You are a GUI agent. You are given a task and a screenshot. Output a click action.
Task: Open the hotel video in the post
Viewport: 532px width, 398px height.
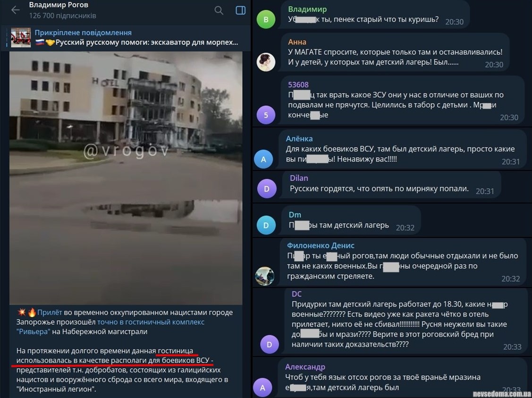tap(126, 178)
